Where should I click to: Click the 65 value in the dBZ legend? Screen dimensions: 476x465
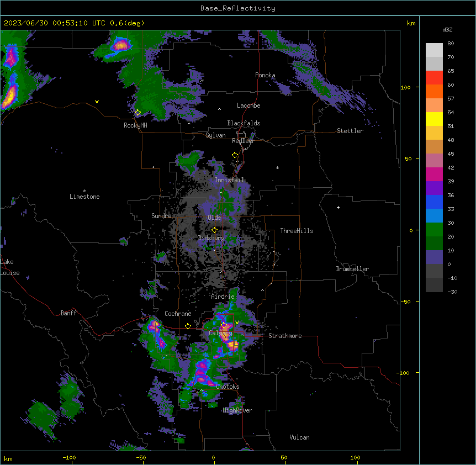pos(451,71)
